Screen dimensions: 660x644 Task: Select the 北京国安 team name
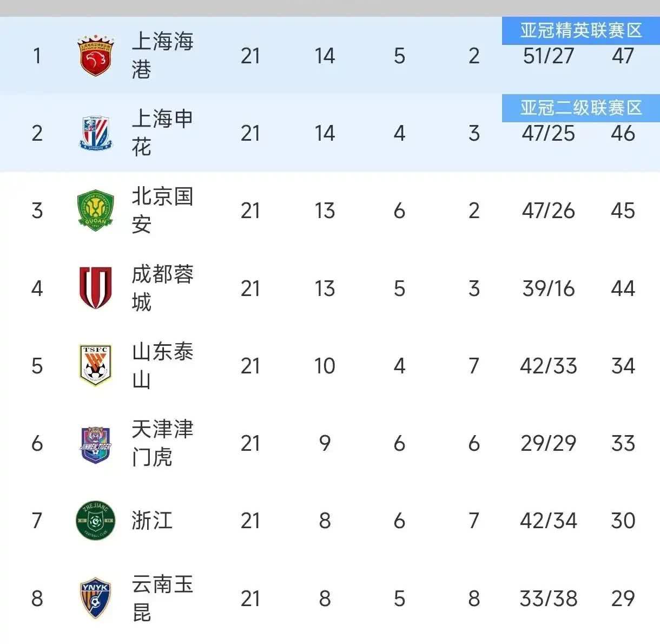coord(162,211)
